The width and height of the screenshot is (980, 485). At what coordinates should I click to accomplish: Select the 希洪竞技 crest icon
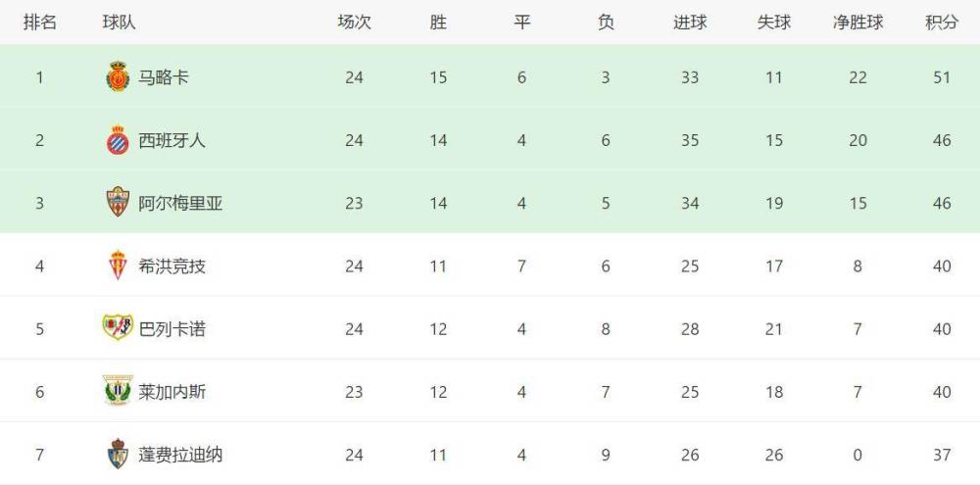118,265
